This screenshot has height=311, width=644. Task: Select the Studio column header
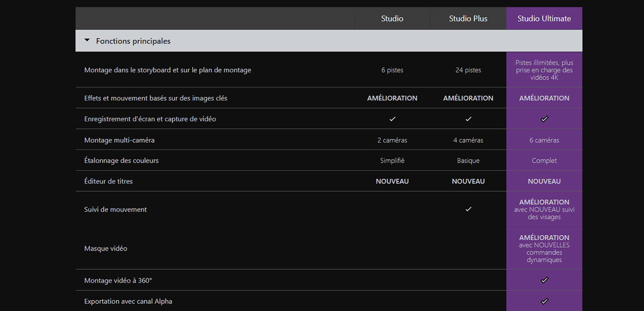(x=392, y=19)
